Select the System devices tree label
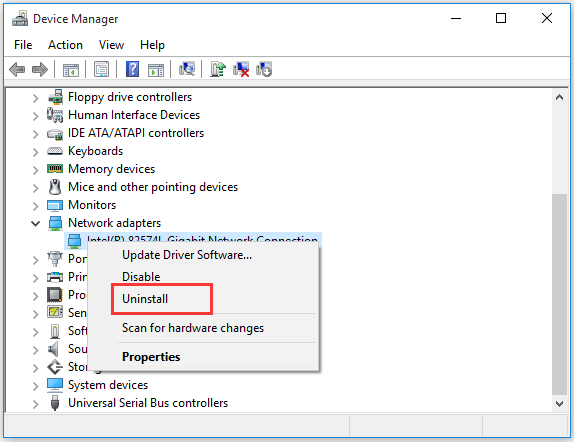The image size is (574, 442). (108, 385)
